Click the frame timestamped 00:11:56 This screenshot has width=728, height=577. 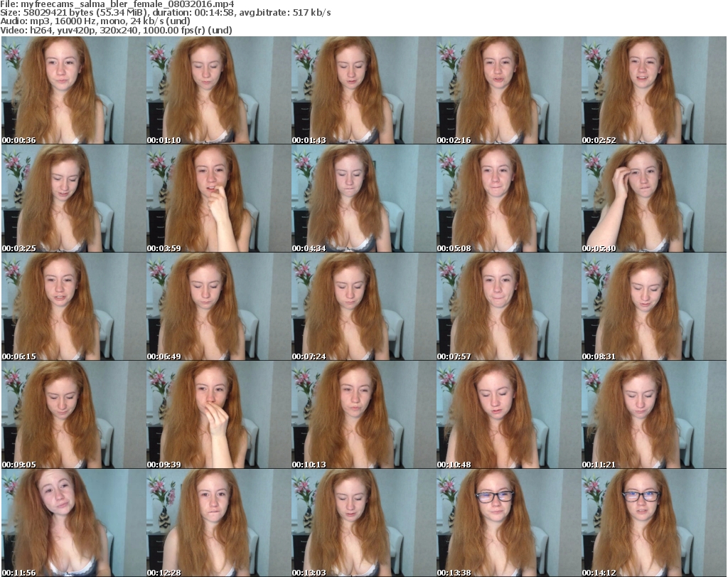point(73,523)
